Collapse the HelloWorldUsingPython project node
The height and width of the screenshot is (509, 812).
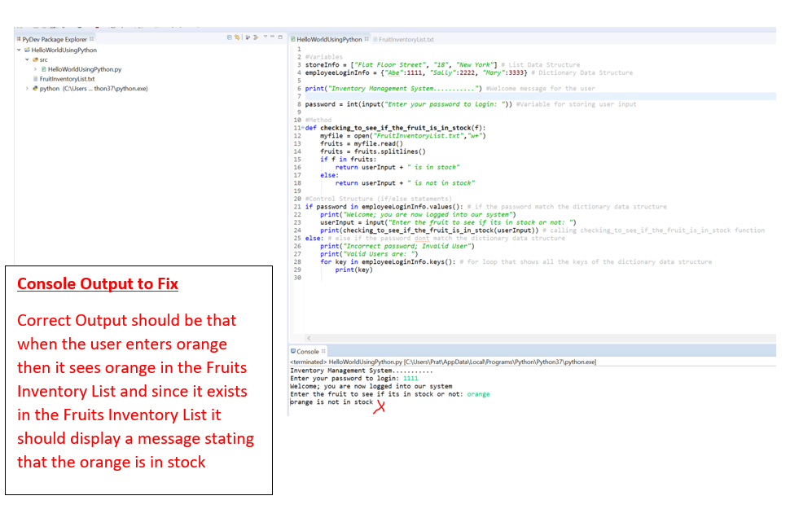pos(20,50)
